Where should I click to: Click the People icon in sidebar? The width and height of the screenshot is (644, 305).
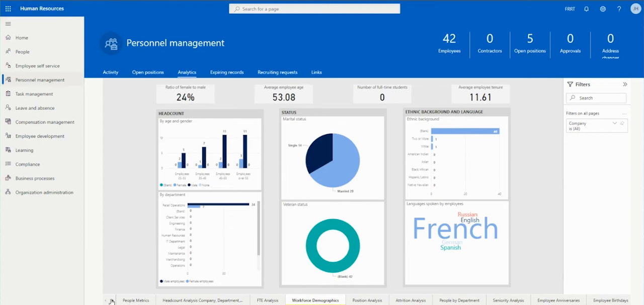point(8,52)
